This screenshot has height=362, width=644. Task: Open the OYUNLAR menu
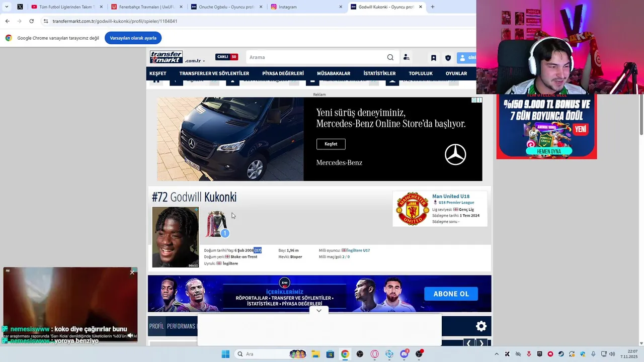point(456,73)
